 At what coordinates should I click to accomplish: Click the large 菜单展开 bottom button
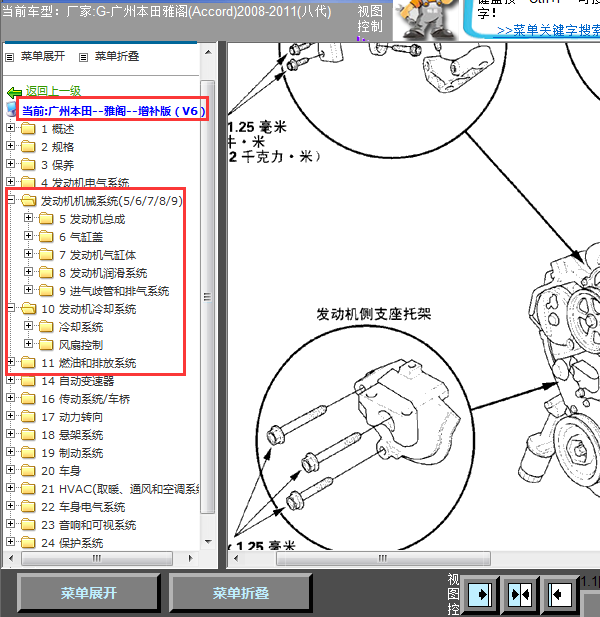click(89, 593)
